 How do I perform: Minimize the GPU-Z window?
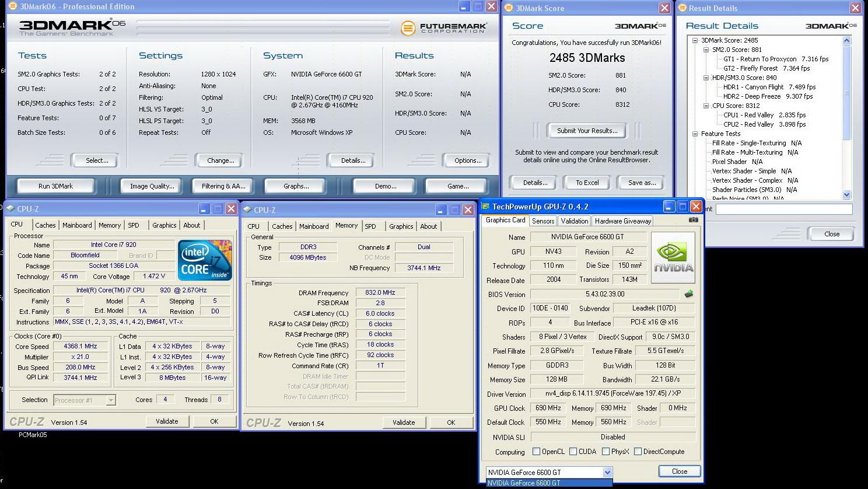(669, 207)
